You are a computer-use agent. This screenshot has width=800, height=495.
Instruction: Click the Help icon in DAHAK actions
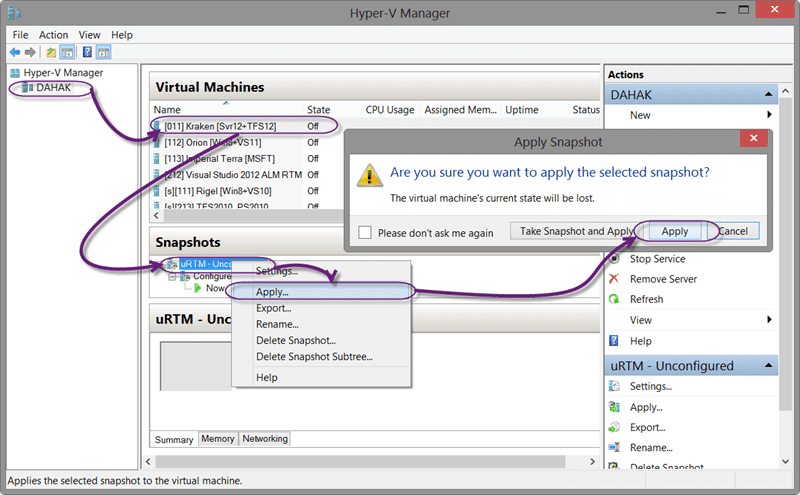click(x=614, y=341)
